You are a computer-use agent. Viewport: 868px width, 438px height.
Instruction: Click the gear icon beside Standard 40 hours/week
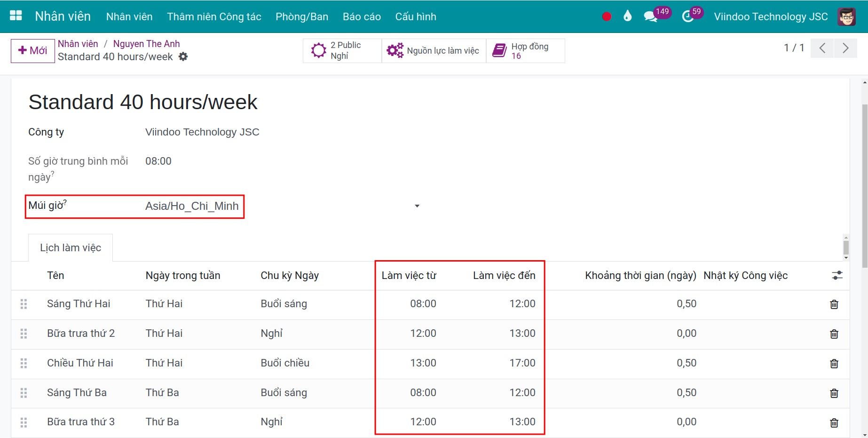pyautogui.click(x=183, y=56)
